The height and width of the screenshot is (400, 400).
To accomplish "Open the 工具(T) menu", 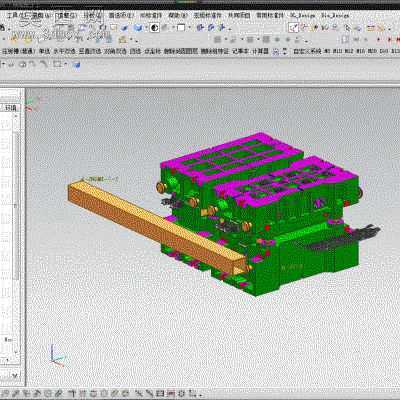I will [x=15, y=15].
